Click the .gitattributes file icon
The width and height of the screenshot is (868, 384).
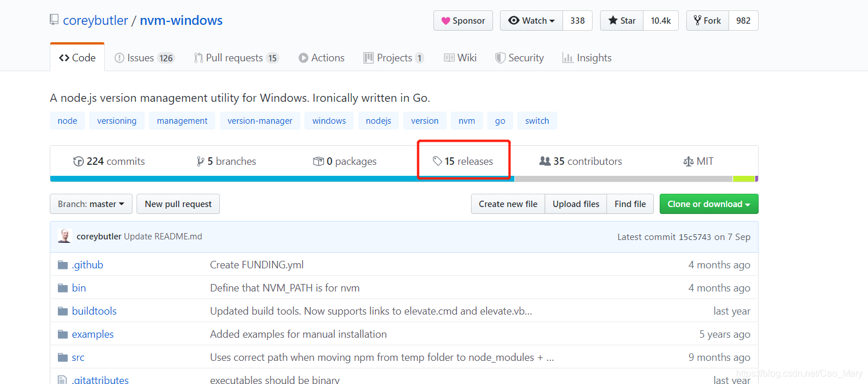pos(62,380)
